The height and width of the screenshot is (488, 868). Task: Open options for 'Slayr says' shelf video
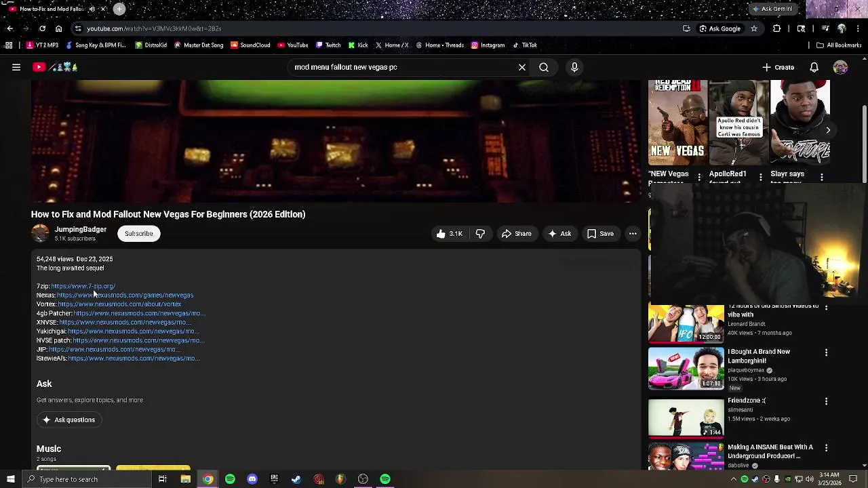click(x=822, y=178)
